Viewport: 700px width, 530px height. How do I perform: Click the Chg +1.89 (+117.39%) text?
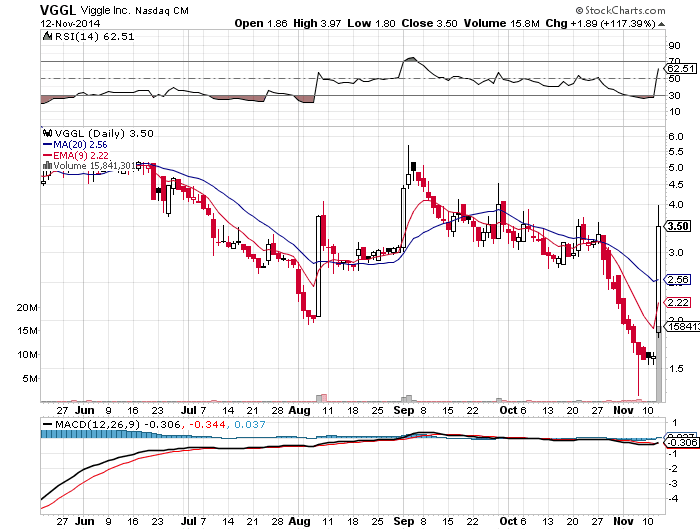[x=600, y=24]
